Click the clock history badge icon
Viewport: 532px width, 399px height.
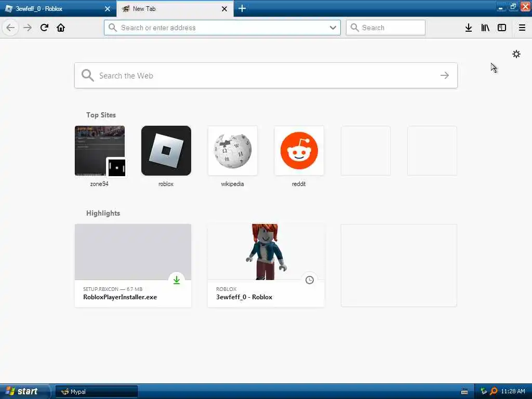tap(310, 280)
